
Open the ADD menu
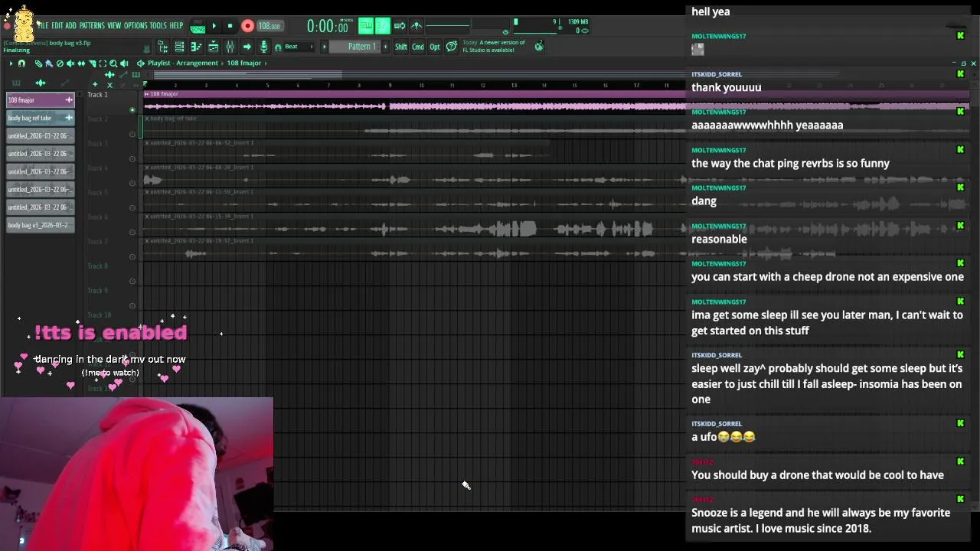point(70,25)
